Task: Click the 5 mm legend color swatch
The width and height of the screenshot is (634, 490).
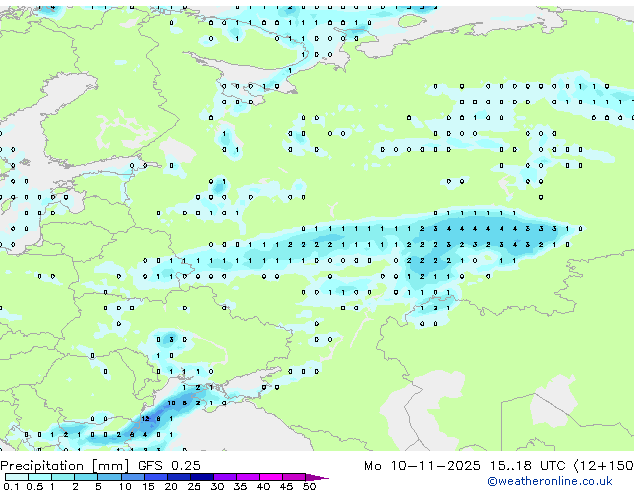Action: pos(109,477)
